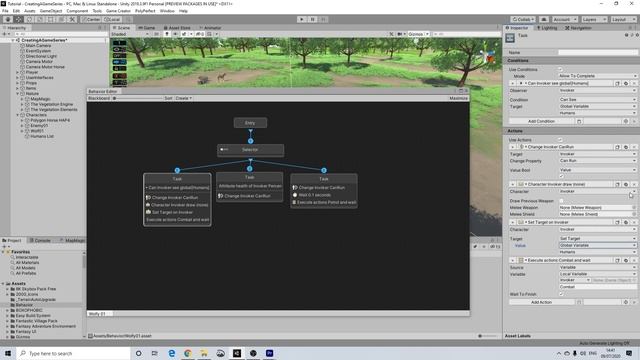
Task: Open the Observer dropdown
Action: click(598, 90)
